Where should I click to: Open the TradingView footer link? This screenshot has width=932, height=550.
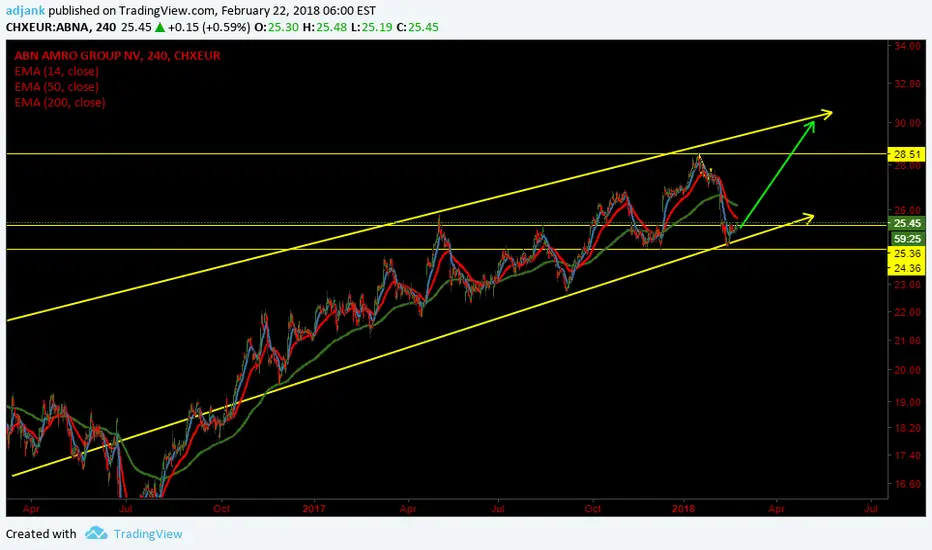(x=148, y=534)
